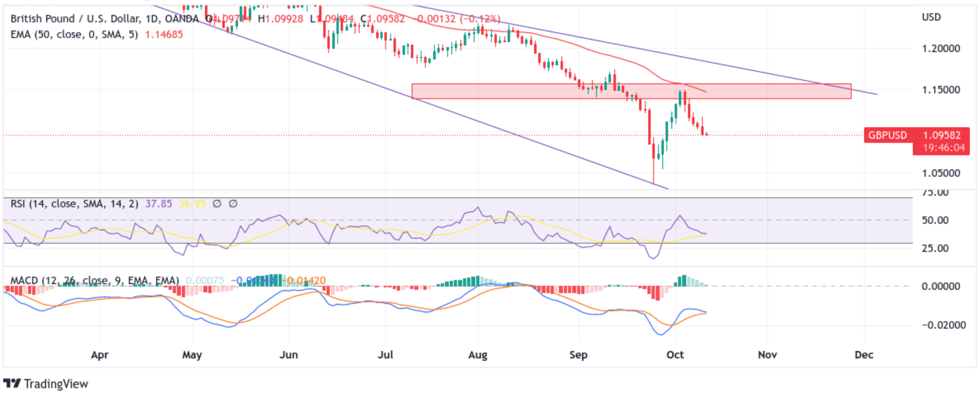
Task: Click the USD currency label
Action: 931,17
